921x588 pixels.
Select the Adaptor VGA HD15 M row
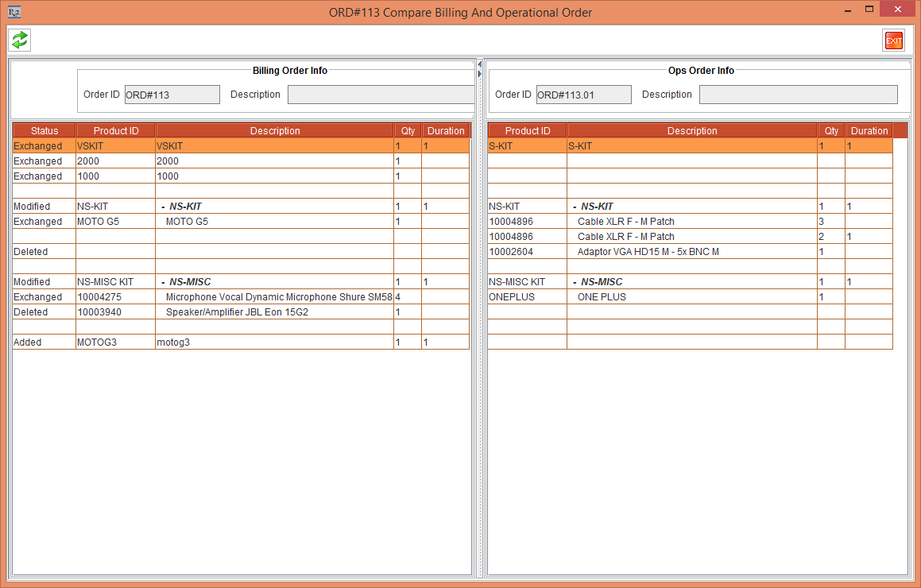(683, 252)
